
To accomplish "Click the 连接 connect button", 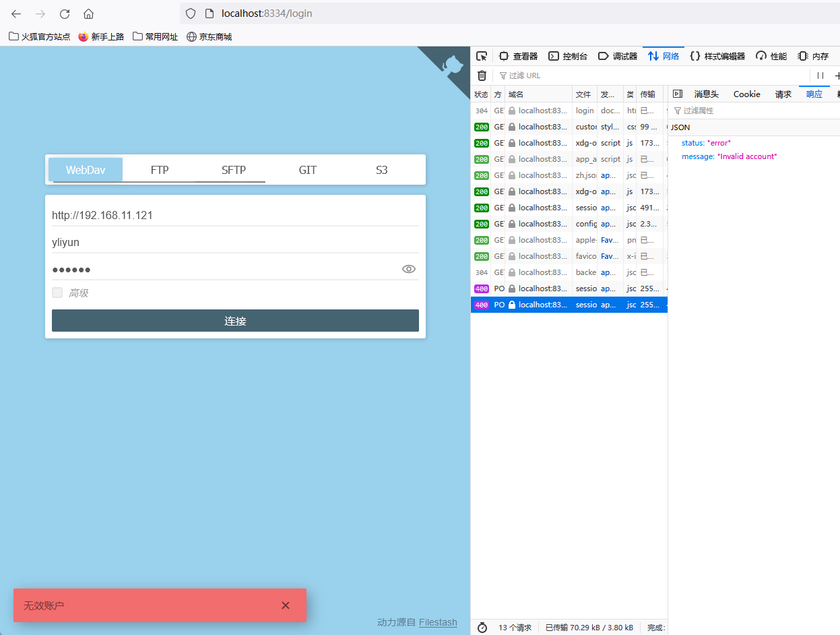I will pos(235,321).
